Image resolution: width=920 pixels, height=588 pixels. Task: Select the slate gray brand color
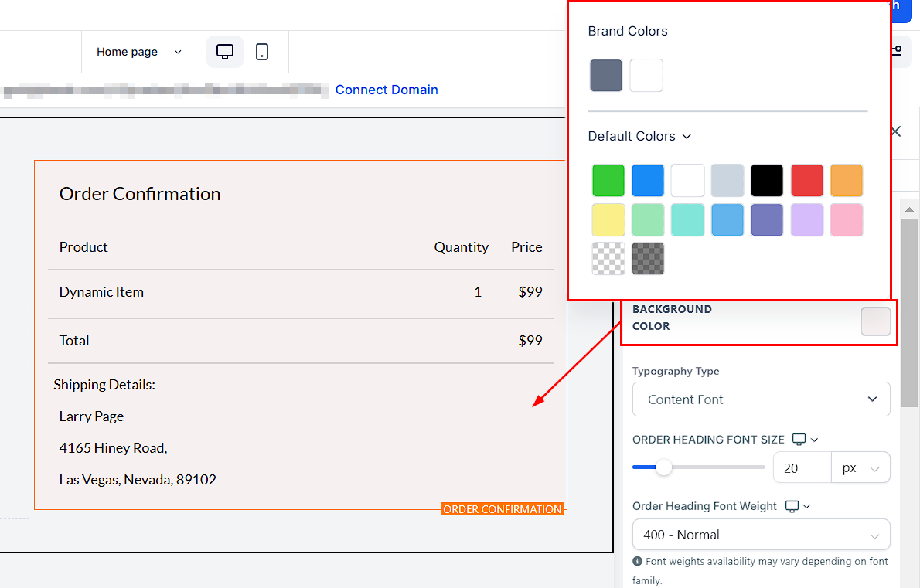[x=606, y=76]
